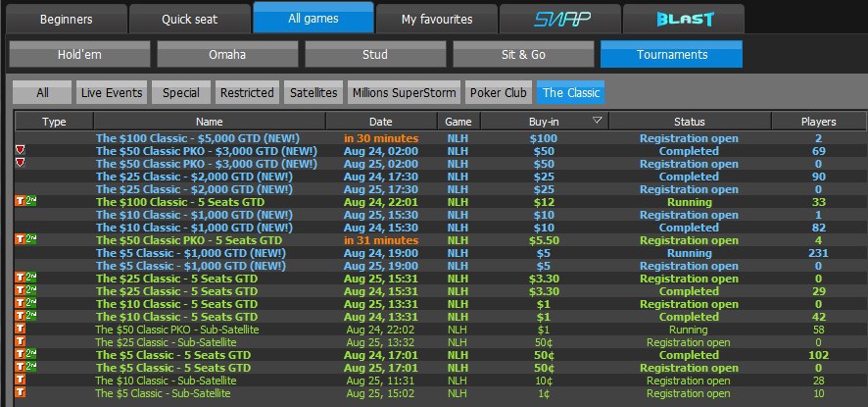Click orange T icon on $50 Classic PKO Sub-Satellite row
This screenshot has width=868, height=407.
[20, 329]
